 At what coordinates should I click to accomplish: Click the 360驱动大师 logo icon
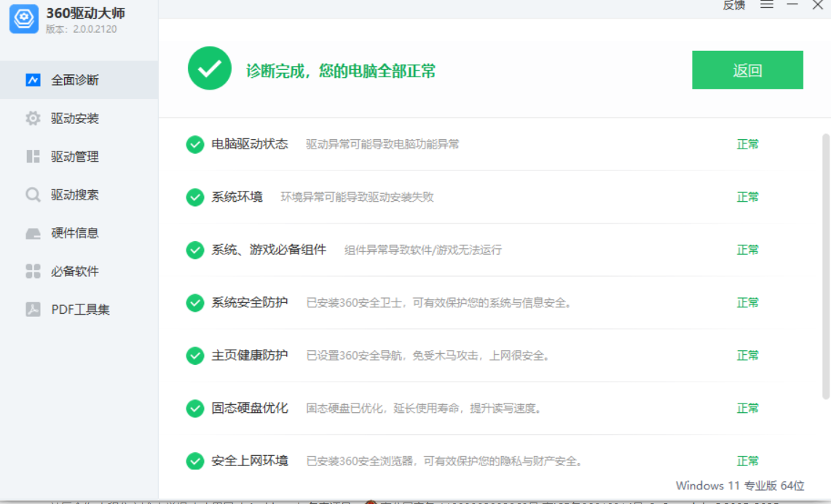pos(23,19)
